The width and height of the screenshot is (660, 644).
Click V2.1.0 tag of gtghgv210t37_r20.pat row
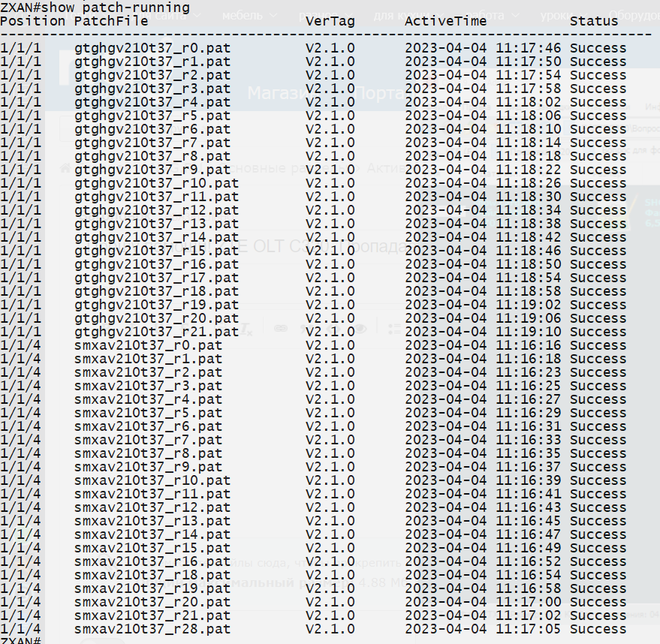(330, 318)
